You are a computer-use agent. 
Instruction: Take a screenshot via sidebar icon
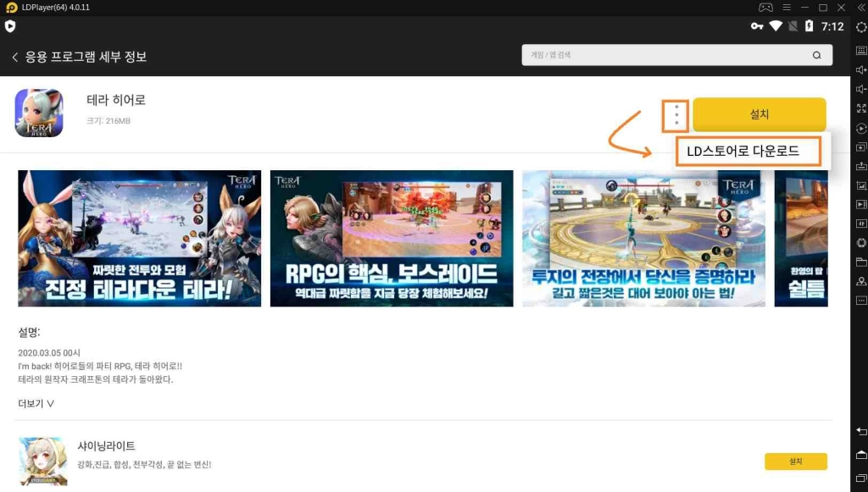click(x=861, y=185)
